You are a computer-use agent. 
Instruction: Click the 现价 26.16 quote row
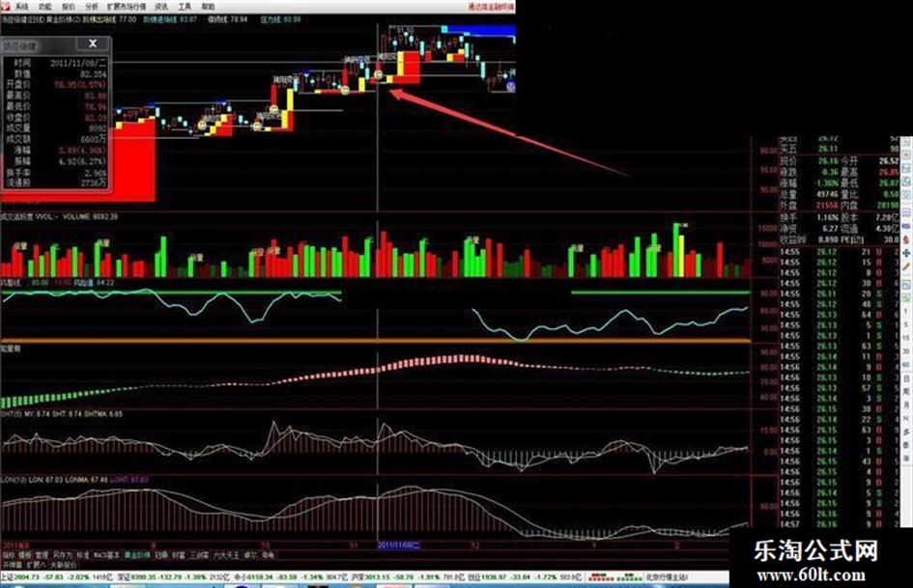tap(810, 160)
